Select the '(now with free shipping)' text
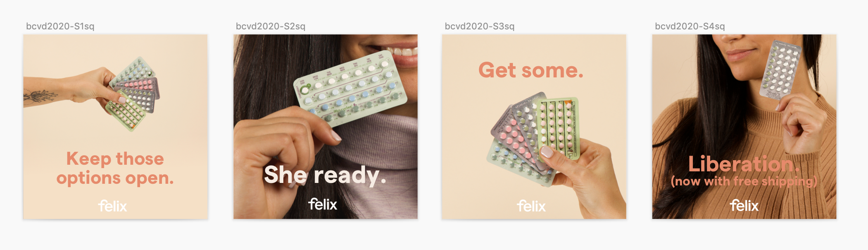Screen dimensions: 868x250 pyautogui.click(x=744, y=181)
